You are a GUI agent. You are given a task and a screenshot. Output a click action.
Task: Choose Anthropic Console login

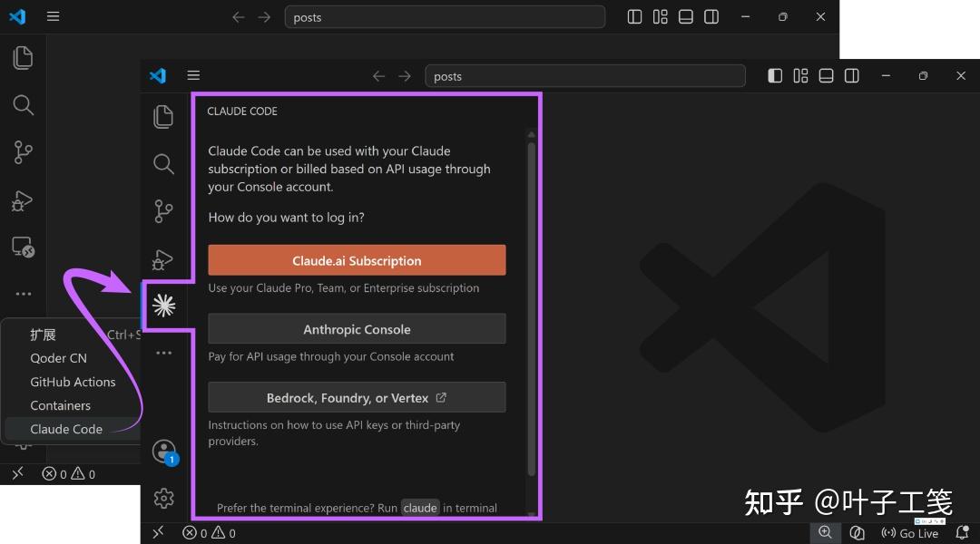[357, 329]
